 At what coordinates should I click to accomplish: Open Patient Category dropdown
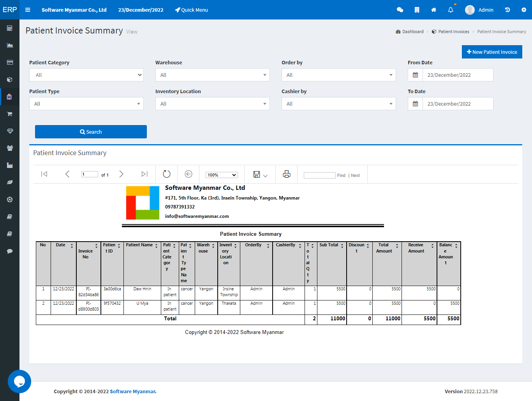(x=86, y=75)
